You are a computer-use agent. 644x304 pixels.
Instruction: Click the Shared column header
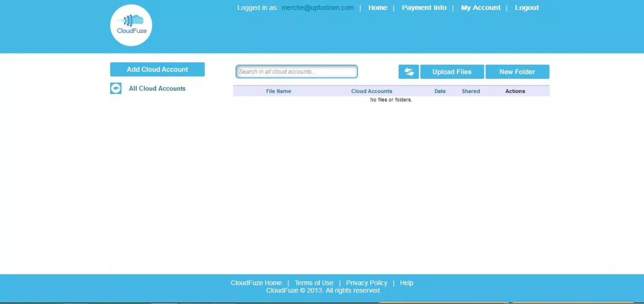tap(471, 91)
